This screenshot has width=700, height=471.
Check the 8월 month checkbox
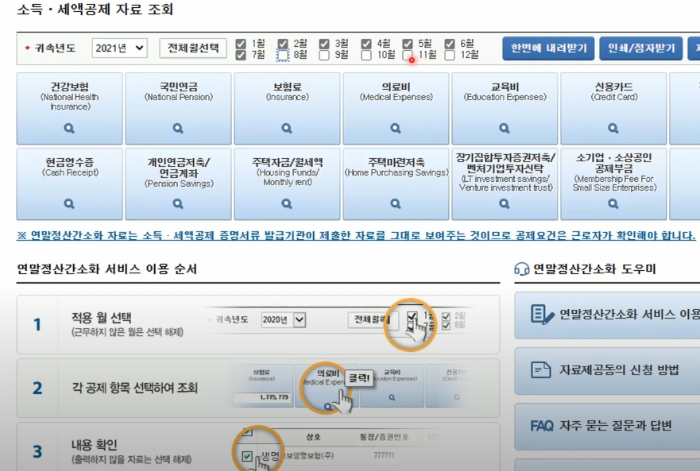(x=283, y=55)
